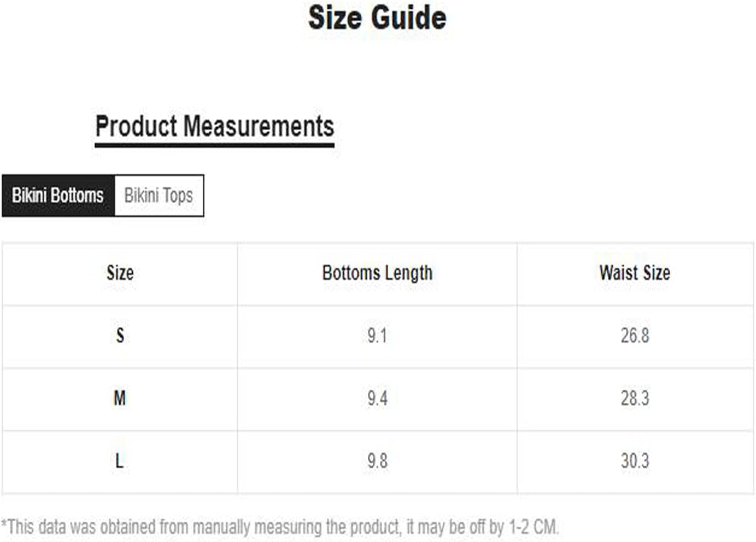
Task: Switch to the Bikini Tops tab
Action: [x=159, y=195]
